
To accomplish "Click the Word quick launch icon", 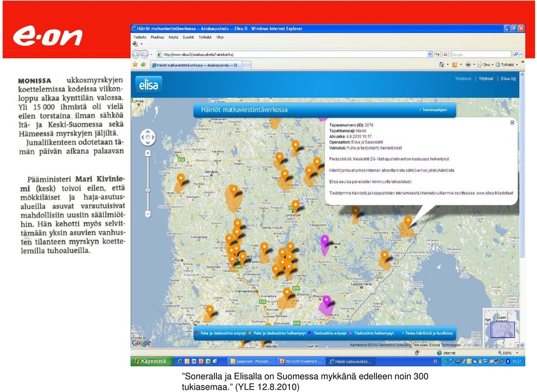I will click(x=194, y=361).
